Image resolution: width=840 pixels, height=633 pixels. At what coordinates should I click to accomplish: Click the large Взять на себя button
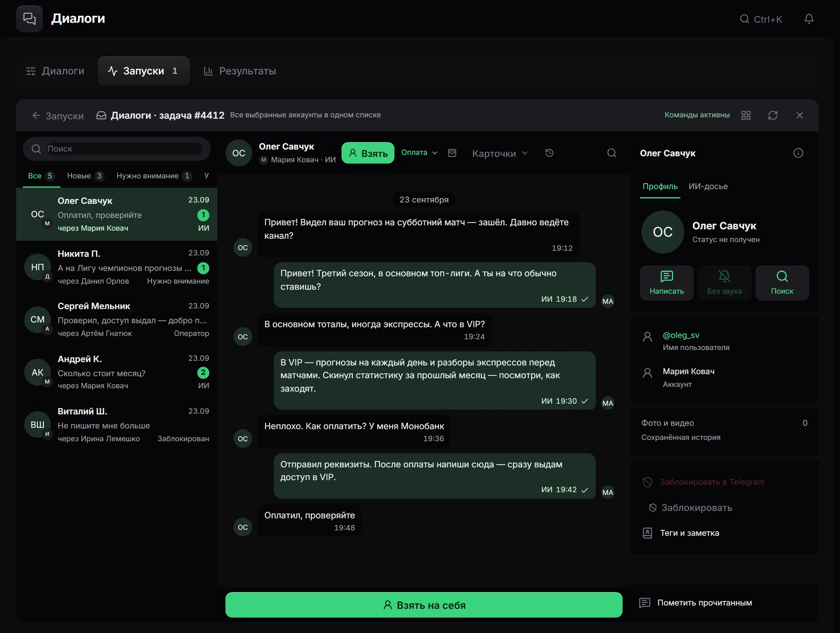click(x=424, y=605)
